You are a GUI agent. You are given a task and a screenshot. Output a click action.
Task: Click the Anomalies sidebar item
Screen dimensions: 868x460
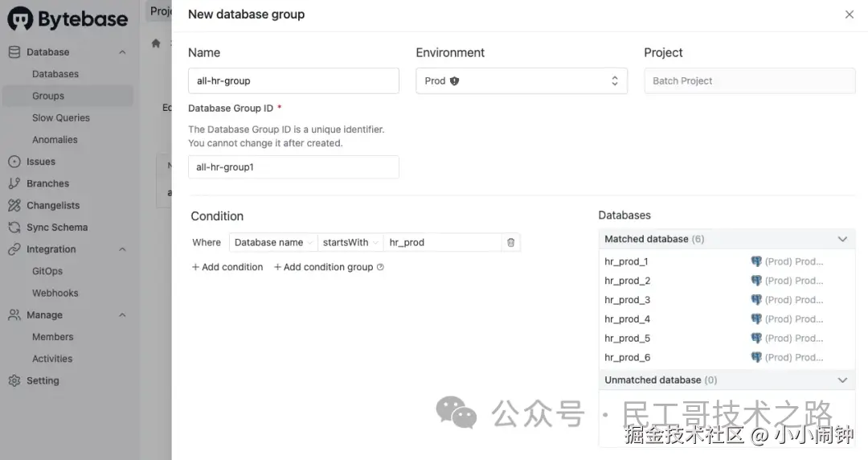coord(55,140)
